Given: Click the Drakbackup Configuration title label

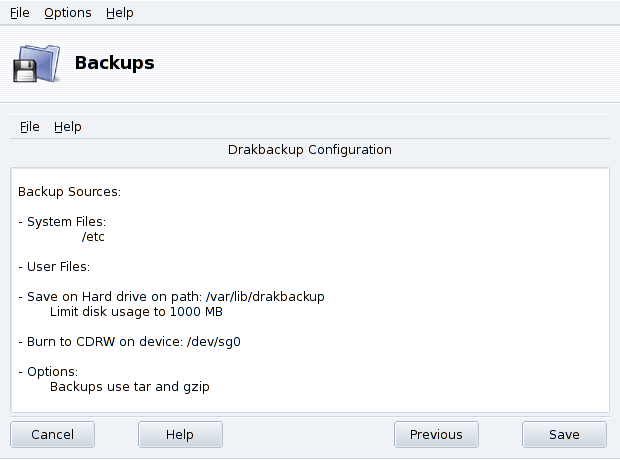Looking at the screenshot, I should [308, 150].
